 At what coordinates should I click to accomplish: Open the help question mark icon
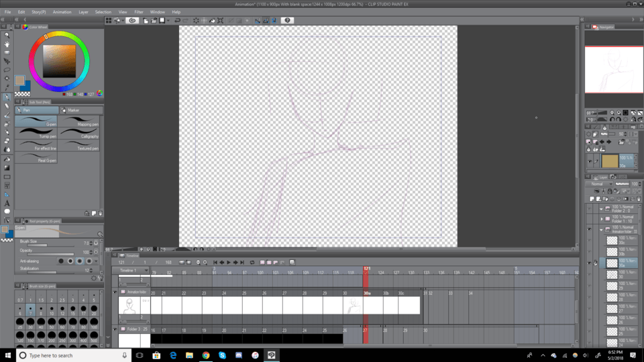tap(288, 21)
